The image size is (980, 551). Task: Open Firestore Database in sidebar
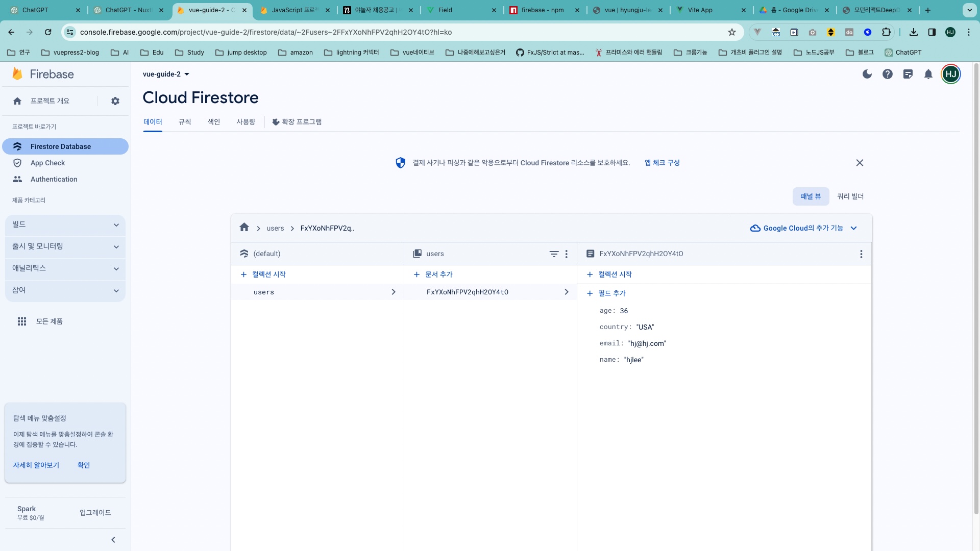(x=65, y=146)
